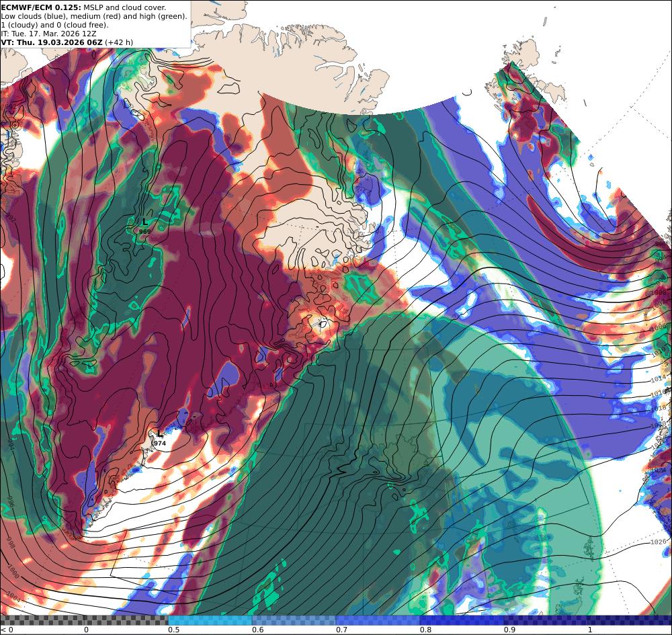This screenshot has width=672, height=635.
Task: Click the valid time 'VT: Thu. 19.03.2026 06Z'
Action: pyautogui.click(x=52, y=42)
